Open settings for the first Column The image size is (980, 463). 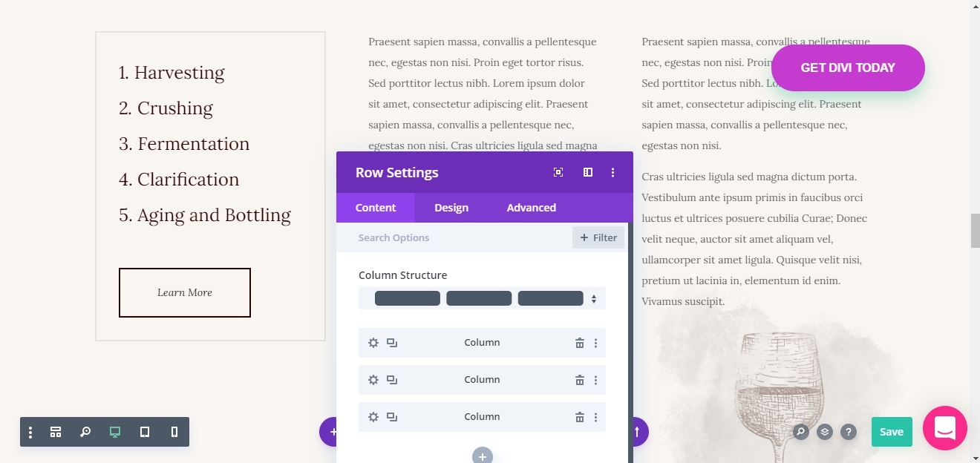(x=373, y=343)
